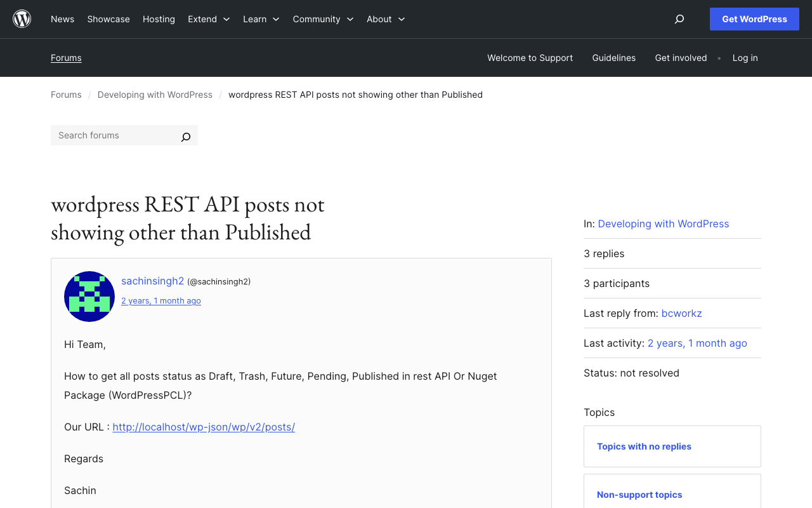Log in to the support forums
This screenshot has height=508, width=812.
point(745,58)
